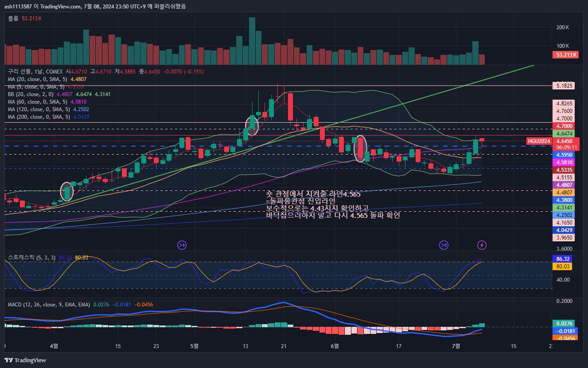This screenshot has height=368, width=588.
Task: Select the MA (200, close, 0, SMA, 5) legend
Action: [39, 117]
